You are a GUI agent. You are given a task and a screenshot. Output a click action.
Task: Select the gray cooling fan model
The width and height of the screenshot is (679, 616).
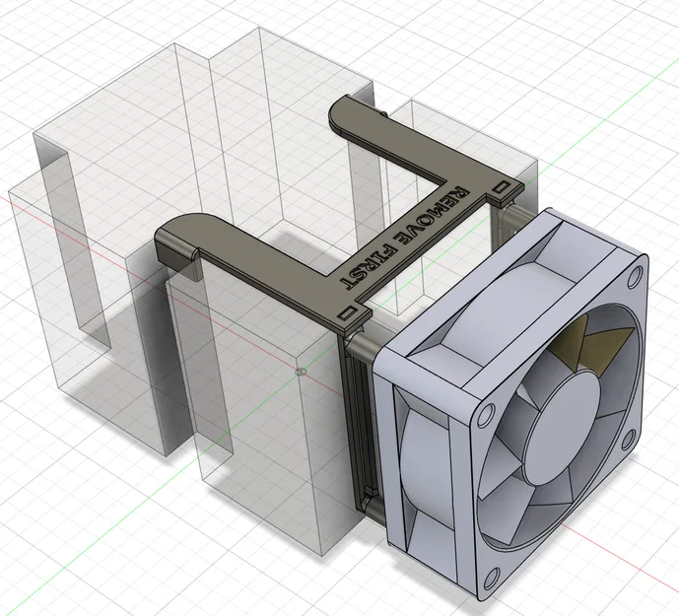tap(511, 407)
